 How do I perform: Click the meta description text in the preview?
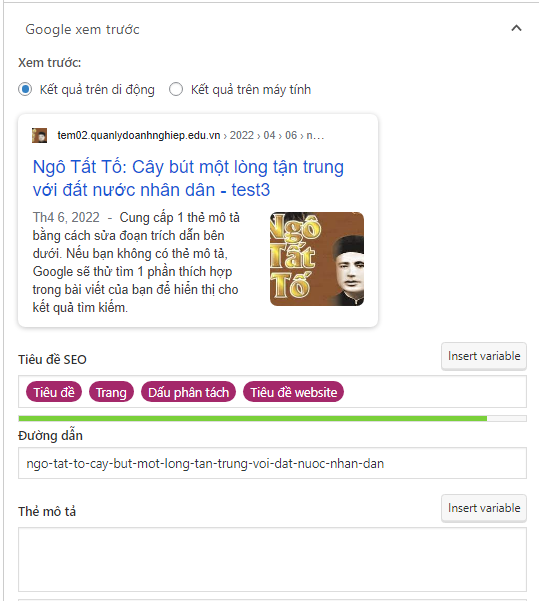tap(136, 263)
